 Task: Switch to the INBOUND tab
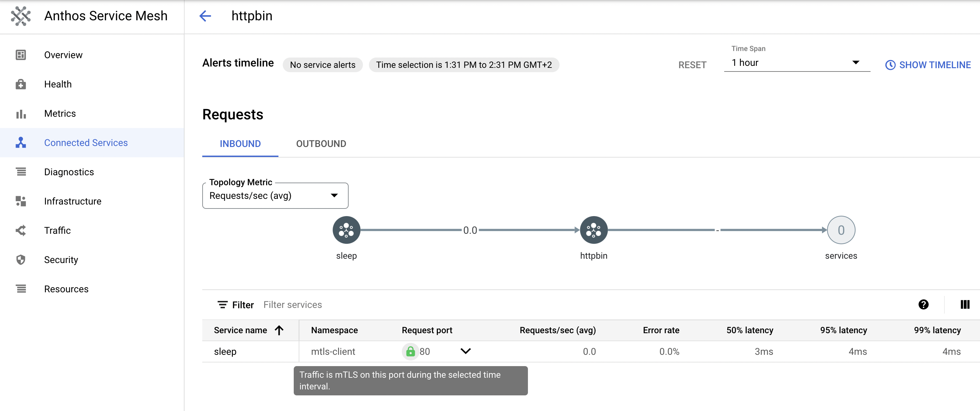[240, 144]
